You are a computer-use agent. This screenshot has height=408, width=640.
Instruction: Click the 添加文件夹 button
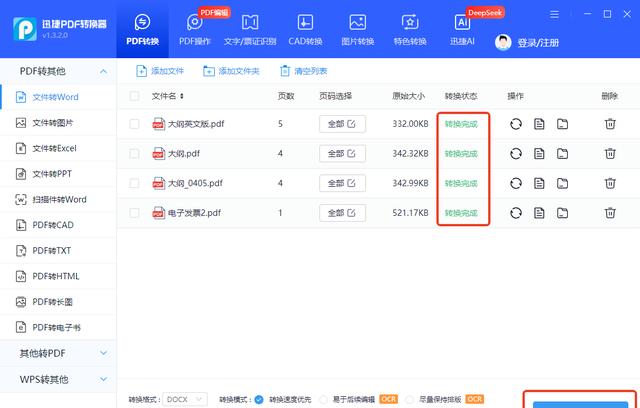point(231,71)
